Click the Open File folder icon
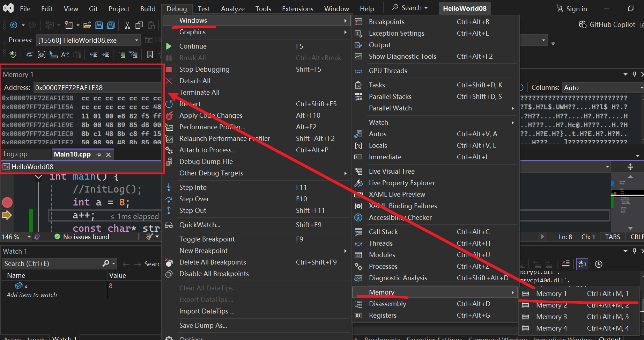Image resolution: width=644 pixels, height=340 pixels. [x=87, y=25]
